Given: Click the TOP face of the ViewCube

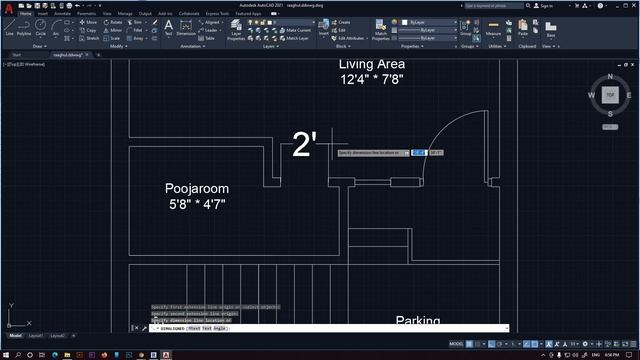Looking at the screenshot, I should [x=610, y=95].
